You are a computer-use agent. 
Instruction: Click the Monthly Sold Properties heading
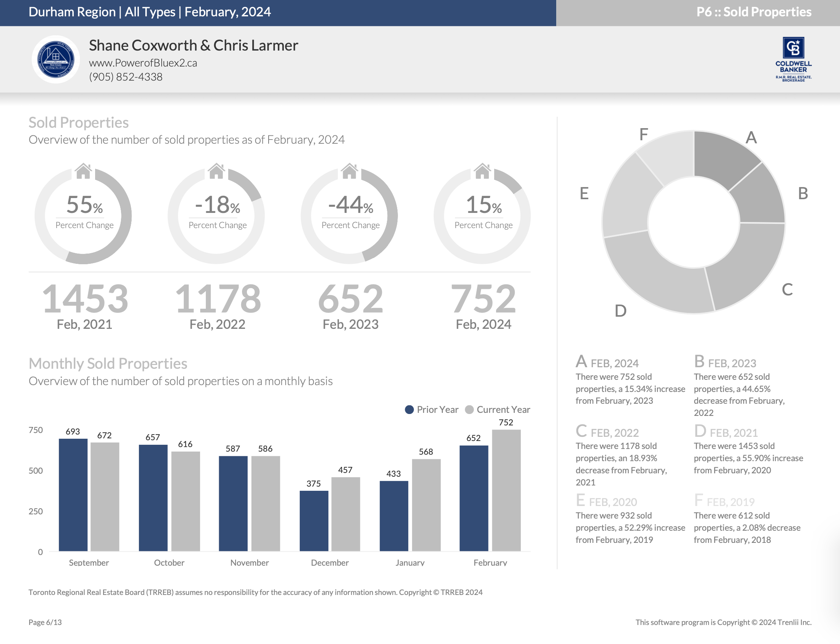[x=108, y=363]
